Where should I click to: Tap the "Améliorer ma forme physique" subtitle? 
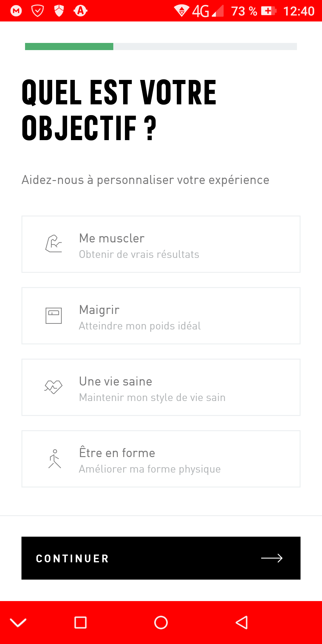click(x=150, y=469)
